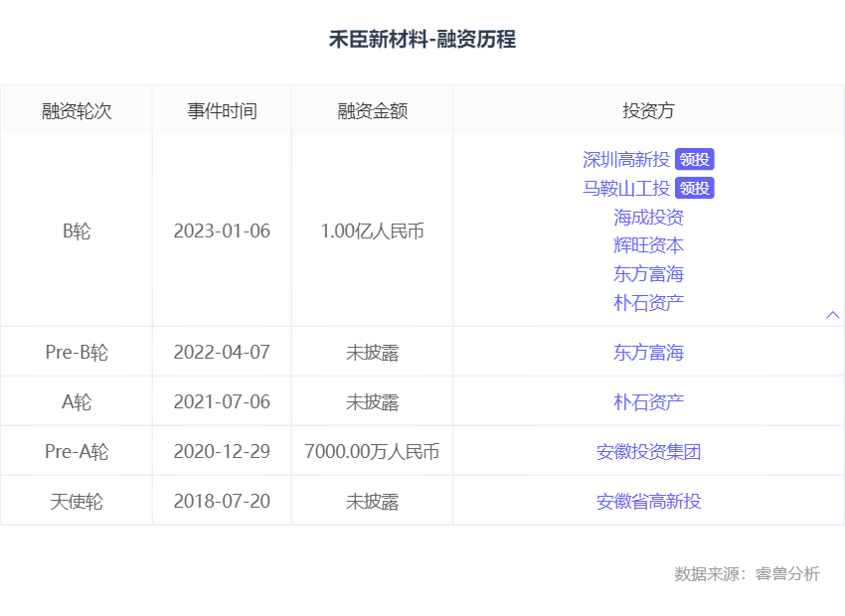Click the Pre-A轮 round cell
This screenshot has width=845, height=616.
point(77,451)
